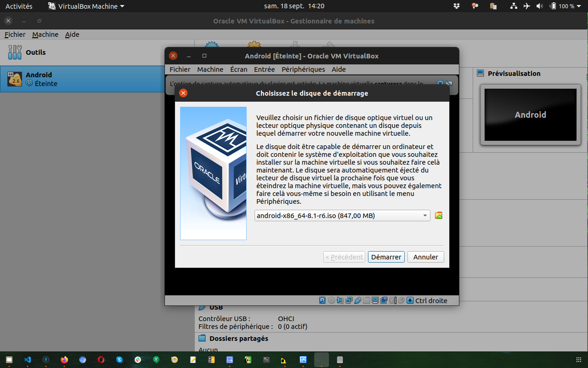588x368 pixels.
Task: Launch Opera from the dock
Action: (101, 360)
